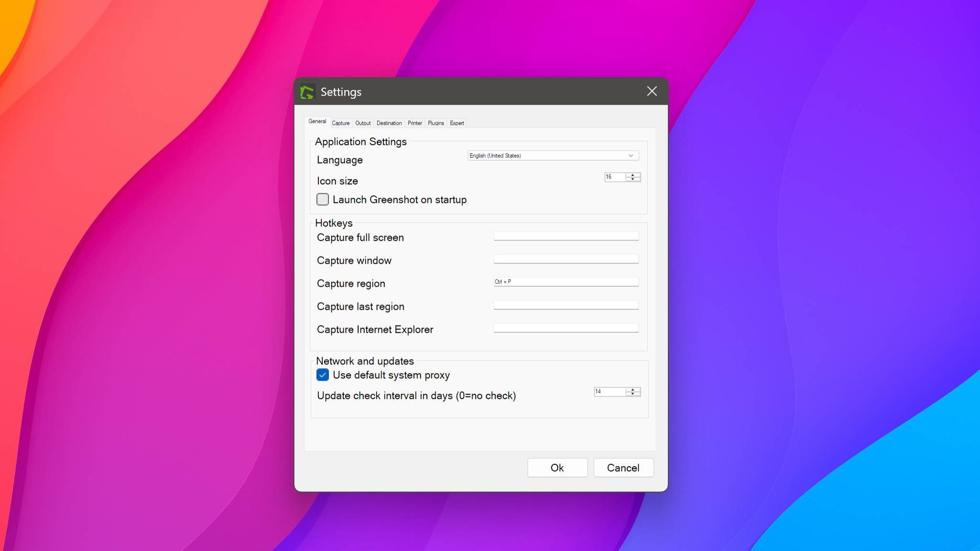Select the Expert tab

click(x=457, y=123)
